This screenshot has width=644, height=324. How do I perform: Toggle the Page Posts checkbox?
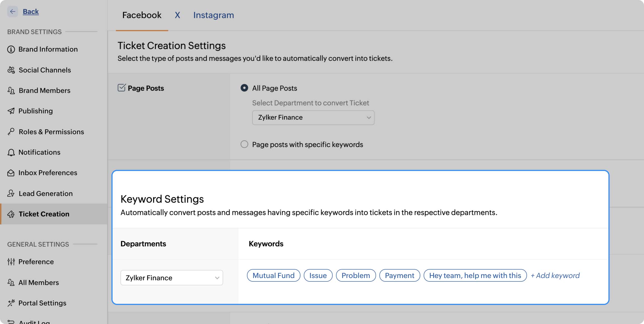(x=121, y=88)
